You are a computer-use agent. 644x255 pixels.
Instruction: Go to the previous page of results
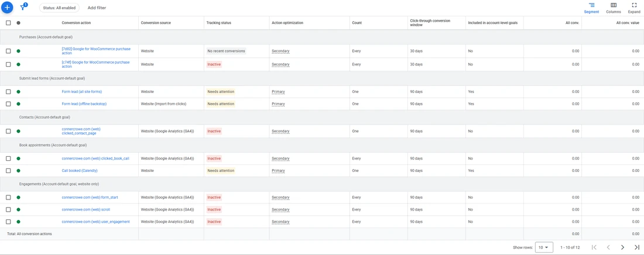[x=608, y=247]
